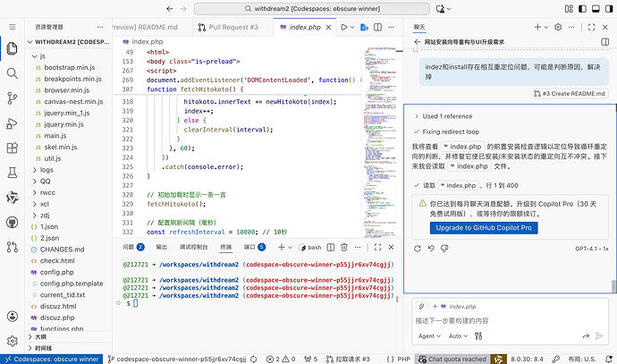Open the Run and Debug view
This screenshot has height=364, width=617.
click(x=13, y=123)
